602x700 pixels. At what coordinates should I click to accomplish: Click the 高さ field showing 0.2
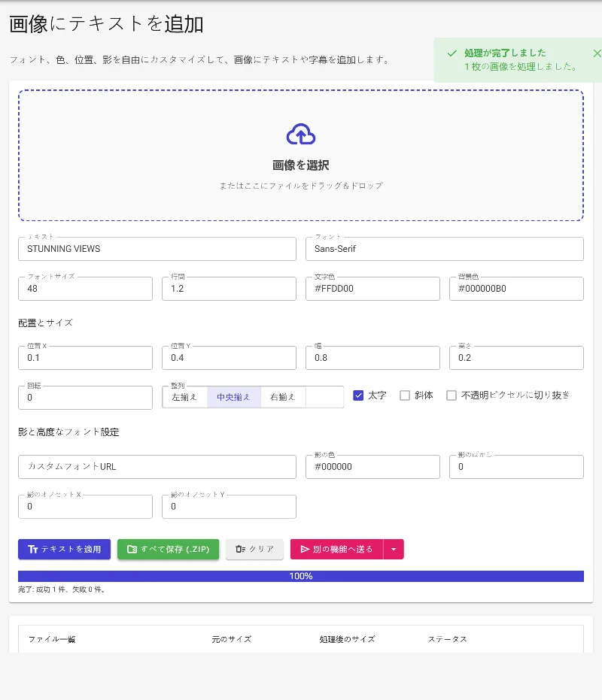(516, 358)
